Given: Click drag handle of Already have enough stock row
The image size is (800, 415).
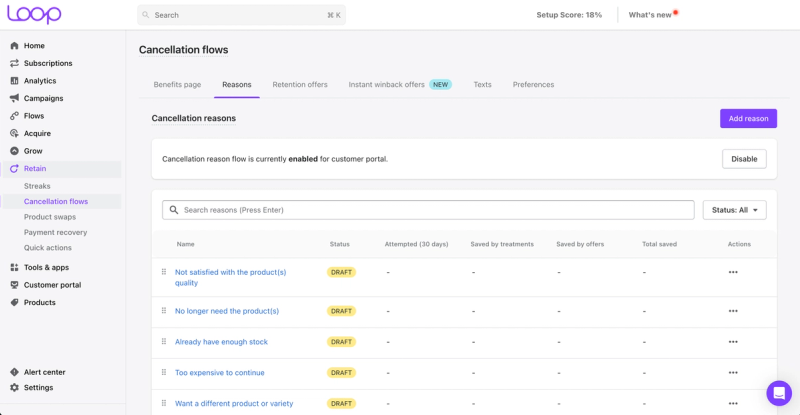Looking at the screenshot, I should coord(164,341).
